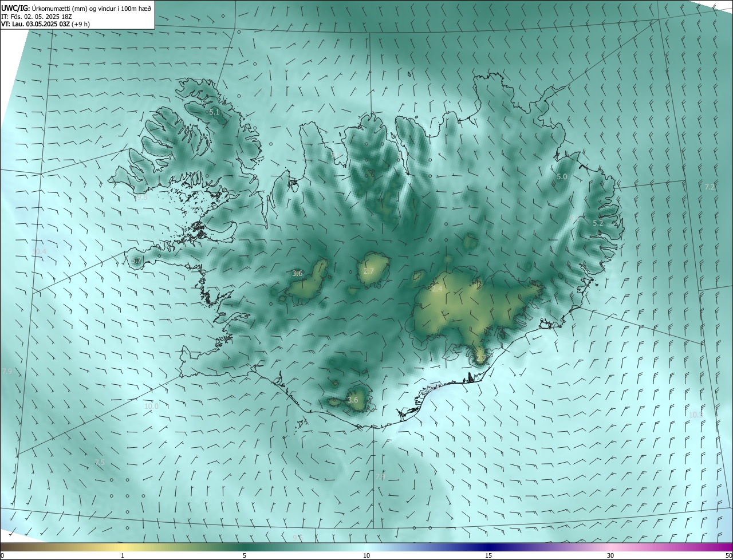Click the 1 tick label on the color scale

[x=123, y=555]
